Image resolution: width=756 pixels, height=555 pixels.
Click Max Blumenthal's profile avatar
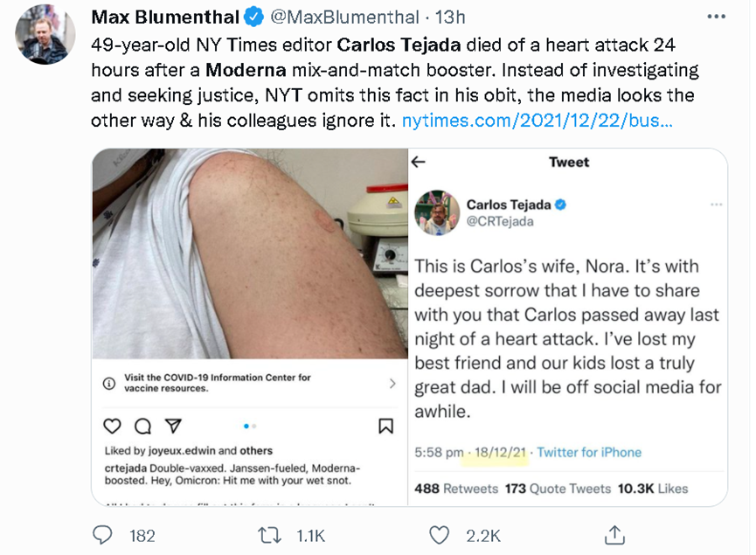point(45,36)
